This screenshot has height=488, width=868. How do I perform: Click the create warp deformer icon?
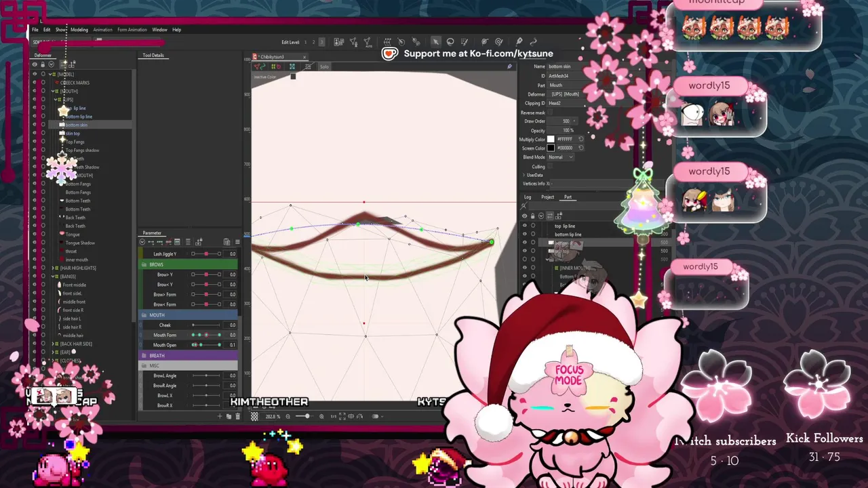(x=387, y=42)
